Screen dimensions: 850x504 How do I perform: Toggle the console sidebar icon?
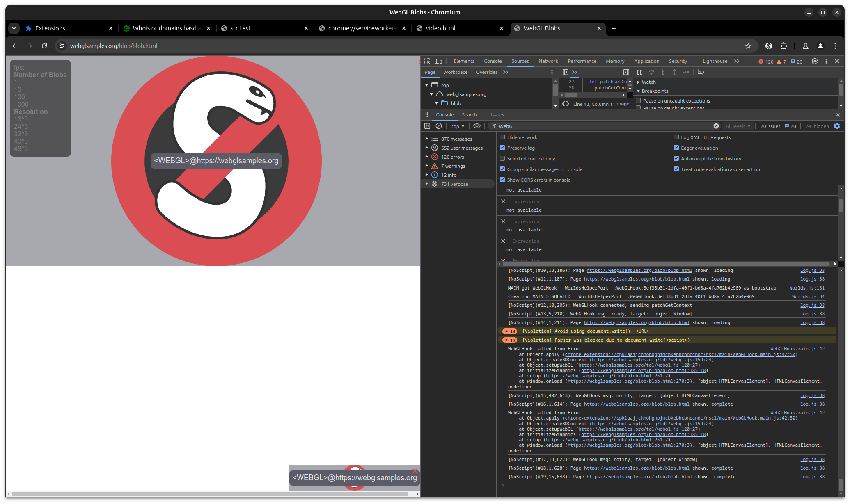[427, 126]
